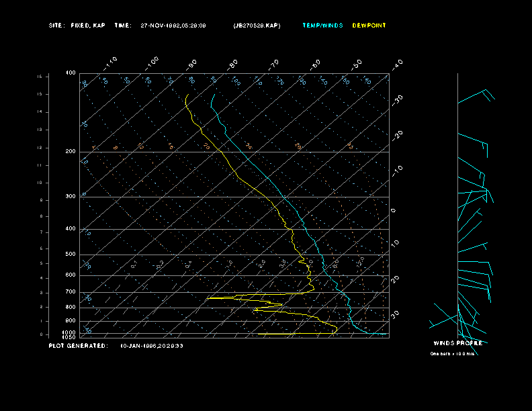This screenshot has height=411, width=532.
Task: Click the 100 pressure level label
Action: coord(71,73)
